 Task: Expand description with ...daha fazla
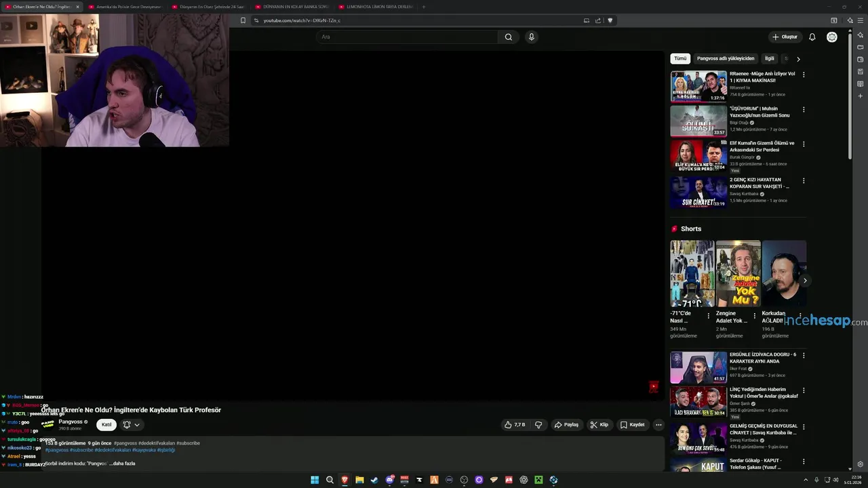click(x=122, y=464)
